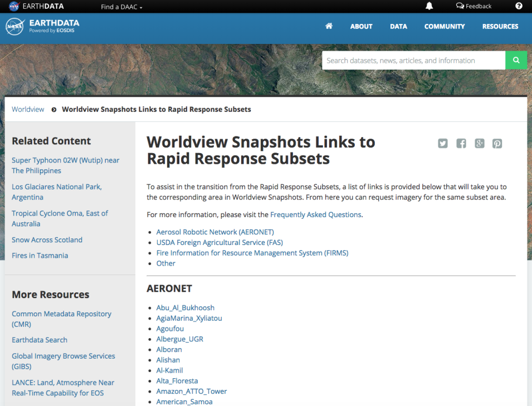The width and height of the screenshot is (532, 406).
Task: Open the American_Samoa link
Action: point(184,402)
